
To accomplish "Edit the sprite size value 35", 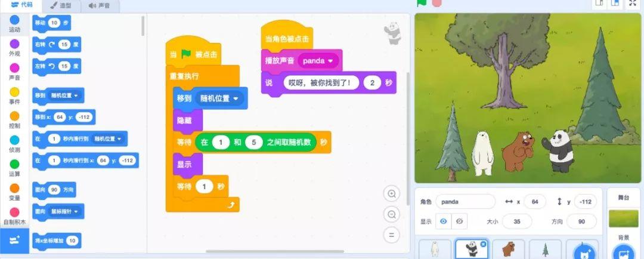I will [516, 221].
